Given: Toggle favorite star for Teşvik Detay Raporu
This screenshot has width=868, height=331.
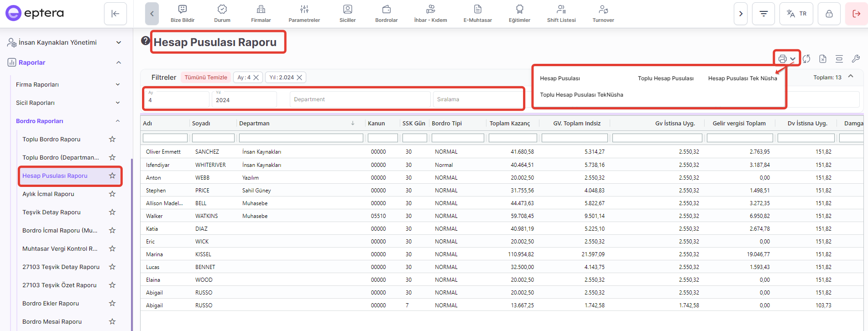Looking at the screenshot, I should pyautogui.click(x=112, y=212).
